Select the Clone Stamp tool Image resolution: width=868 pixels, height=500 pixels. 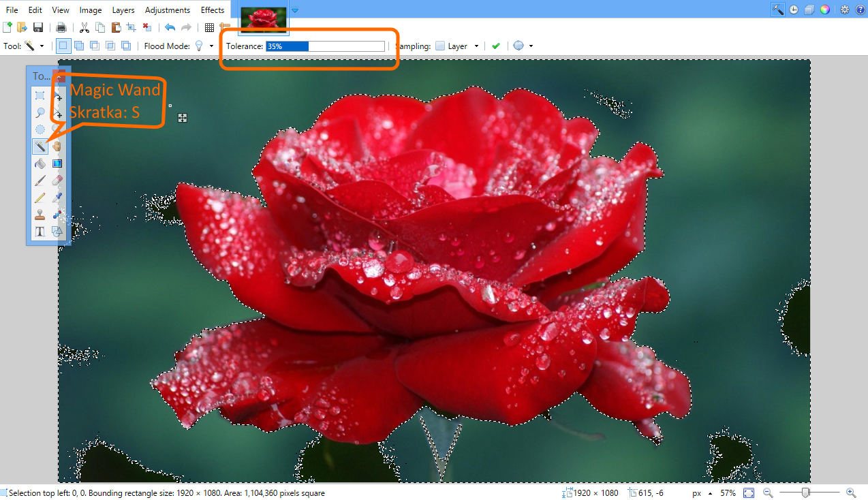pos(40,215)
